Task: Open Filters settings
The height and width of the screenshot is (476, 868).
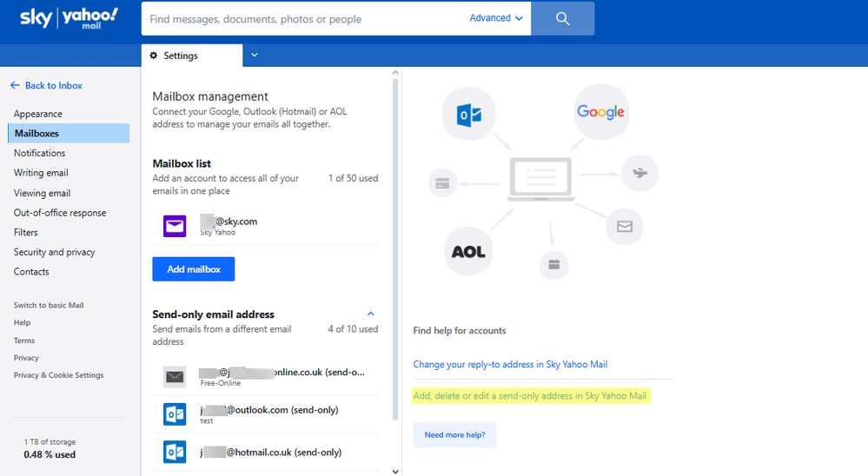Action: point(25,233)
